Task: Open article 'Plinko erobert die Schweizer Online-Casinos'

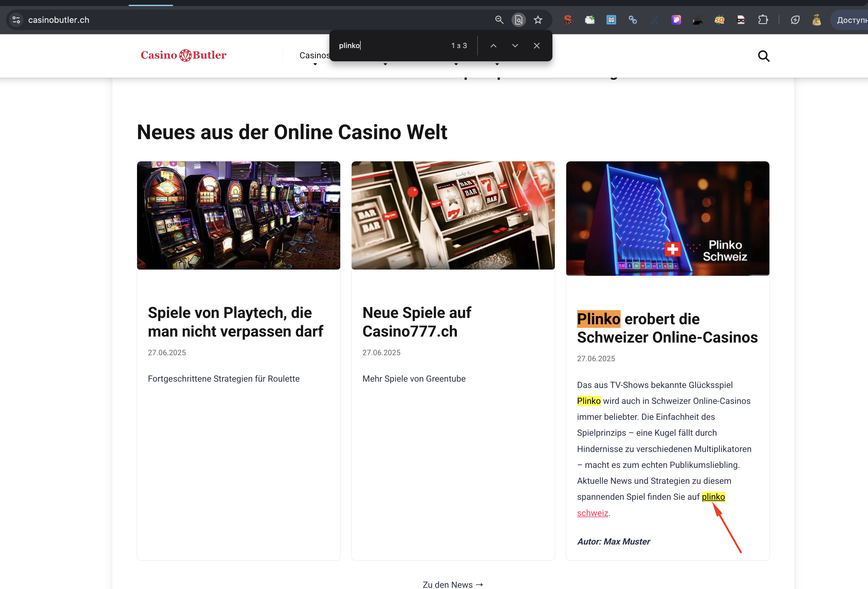Action: point(667,328)
